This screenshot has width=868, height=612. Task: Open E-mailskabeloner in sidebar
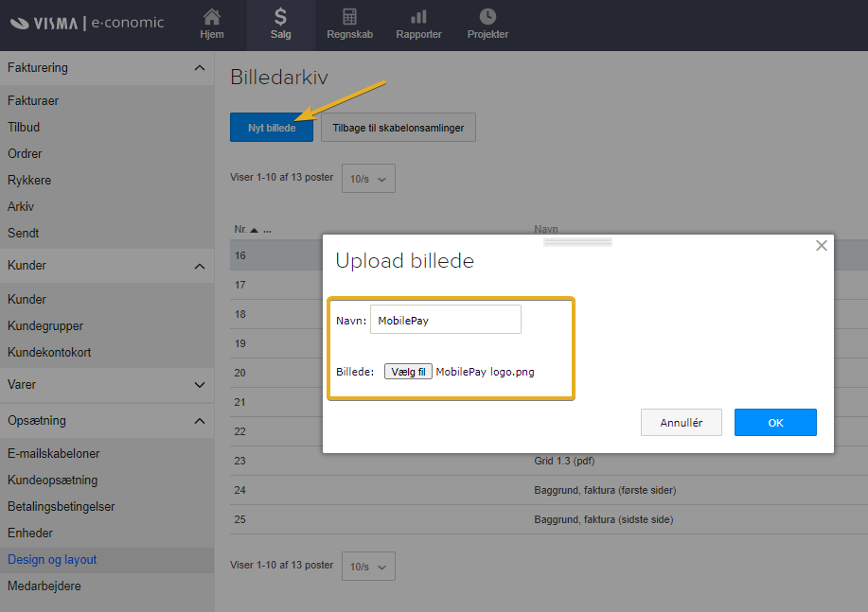click(x=53, y=454)
